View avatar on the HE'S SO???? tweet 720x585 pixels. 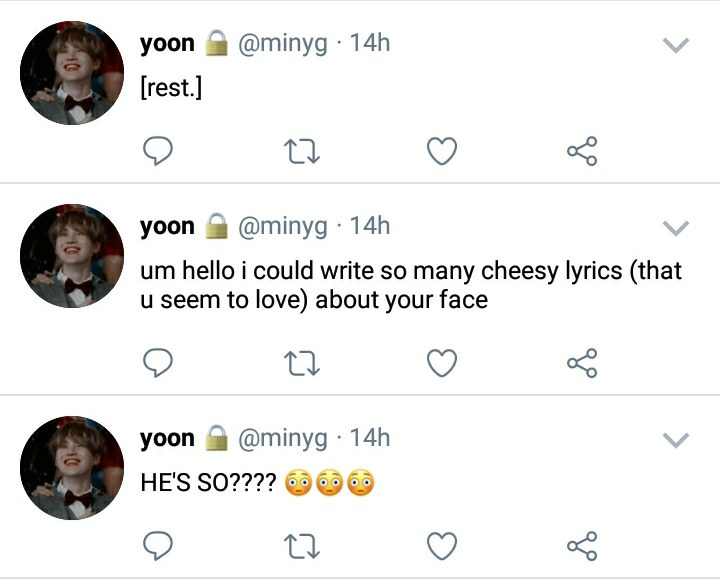pos(72,468)
